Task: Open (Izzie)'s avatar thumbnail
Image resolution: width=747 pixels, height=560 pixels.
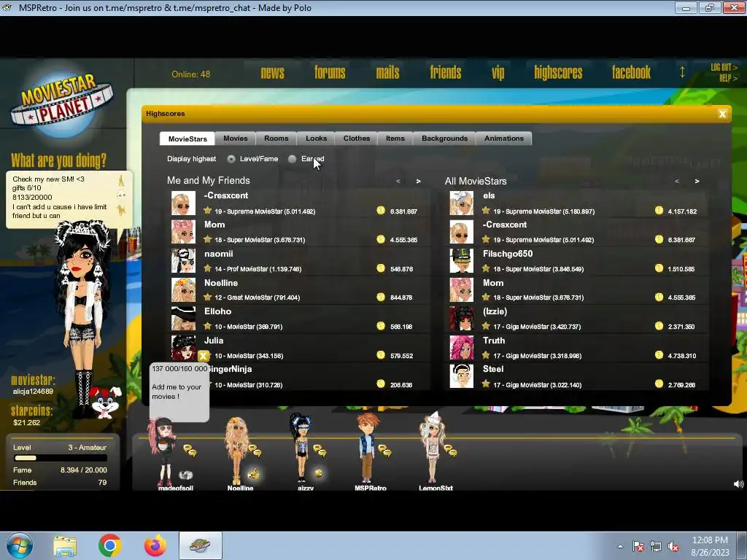Action: click(x=462, y=318)
